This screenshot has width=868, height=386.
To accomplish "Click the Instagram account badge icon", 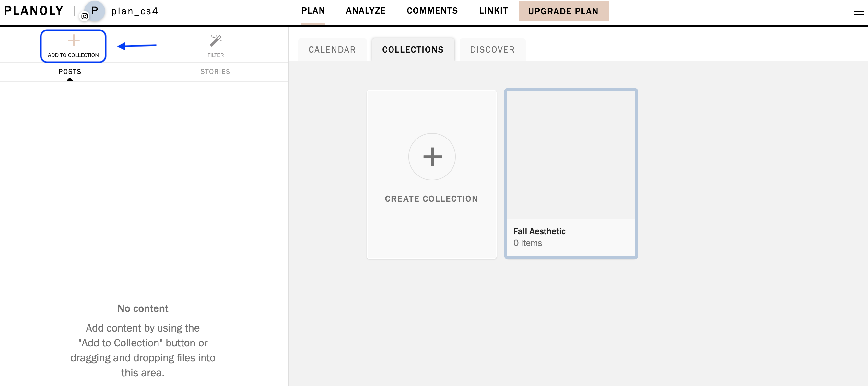I will point(85,16).
